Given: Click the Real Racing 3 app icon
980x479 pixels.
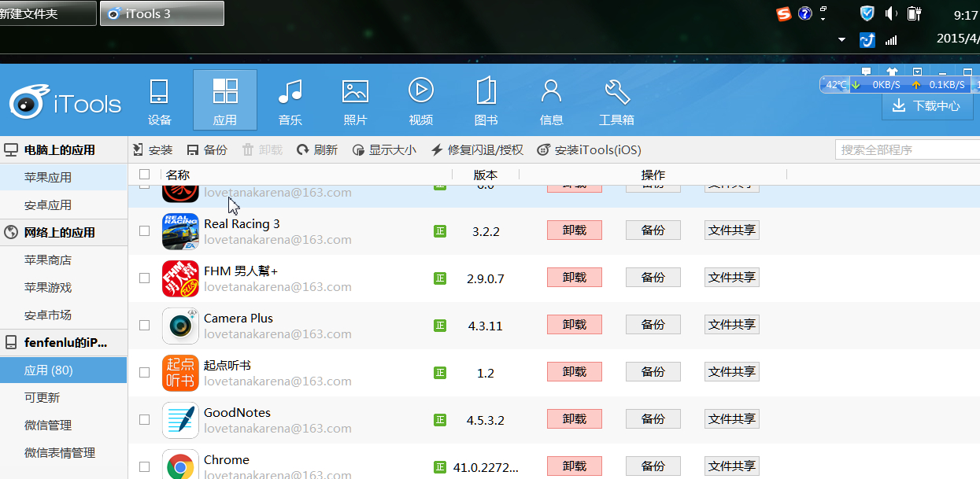Looking at the screenshot, I should [x=180, y=231].
